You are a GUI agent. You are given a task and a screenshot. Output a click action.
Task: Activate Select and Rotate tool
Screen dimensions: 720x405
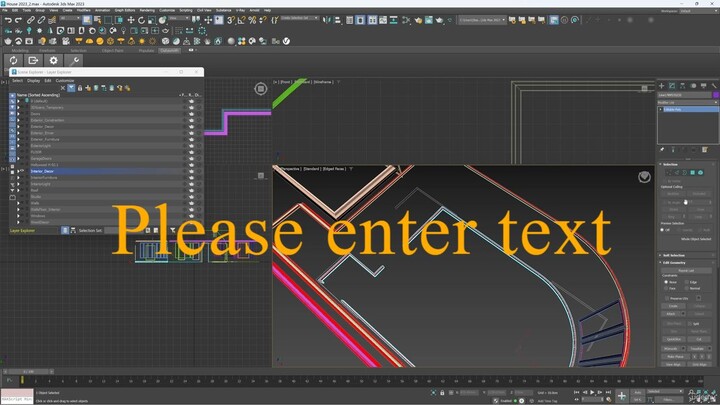pyautogui.click(x=141, y=20)
